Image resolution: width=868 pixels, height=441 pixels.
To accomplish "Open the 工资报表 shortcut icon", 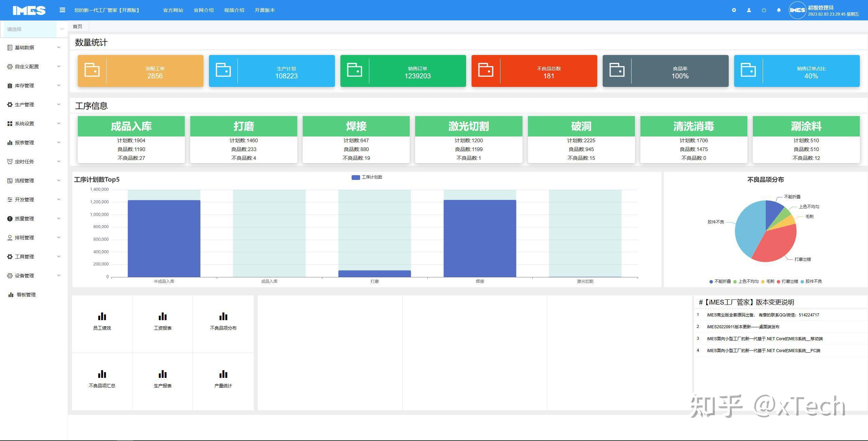I will pyautogui.click(x=162, y=316).
